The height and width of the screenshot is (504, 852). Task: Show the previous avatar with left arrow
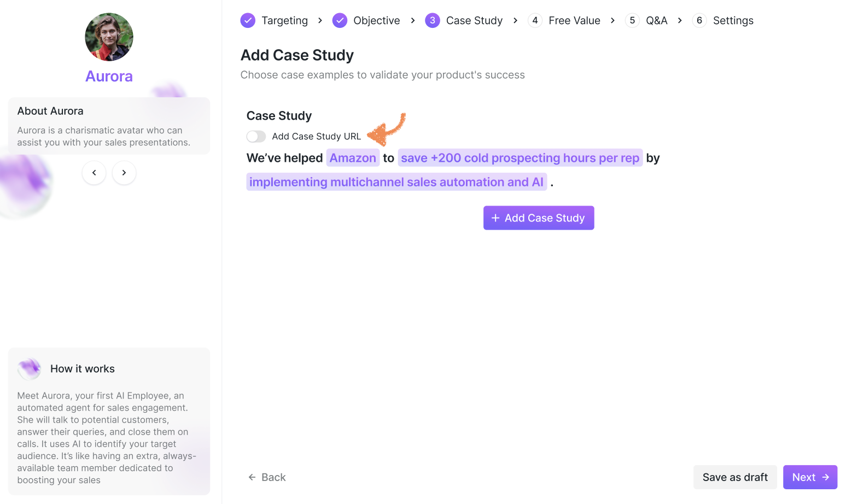[94, 173]
